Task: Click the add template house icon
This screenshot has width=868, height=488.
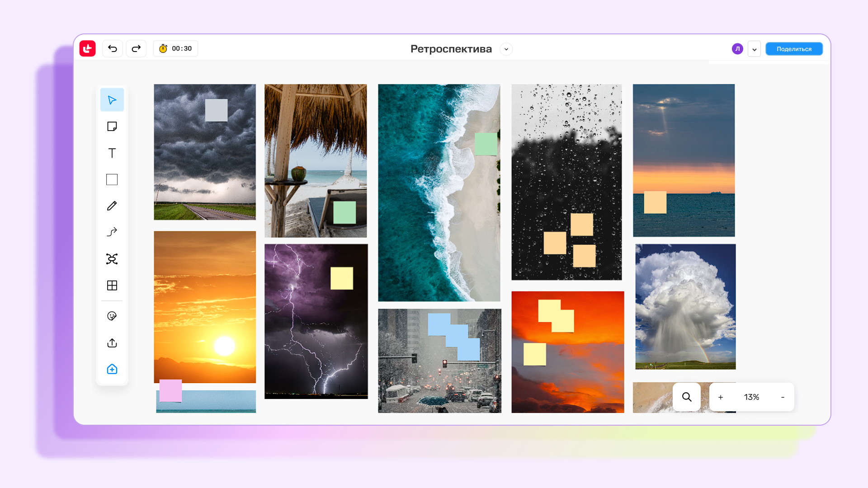Action: [112, 369]
